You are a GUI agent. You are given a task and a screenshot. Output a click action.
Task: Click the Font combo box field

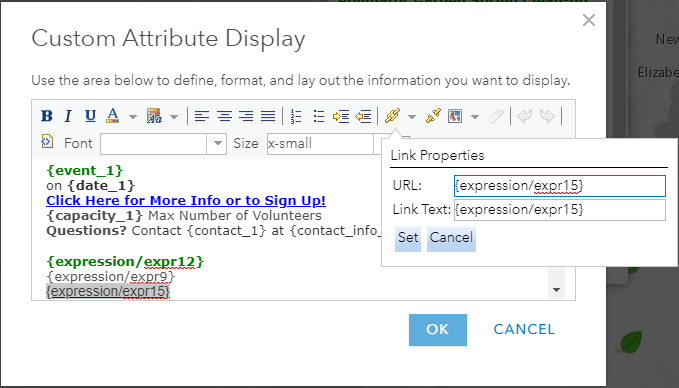click(x=153, y=143)
